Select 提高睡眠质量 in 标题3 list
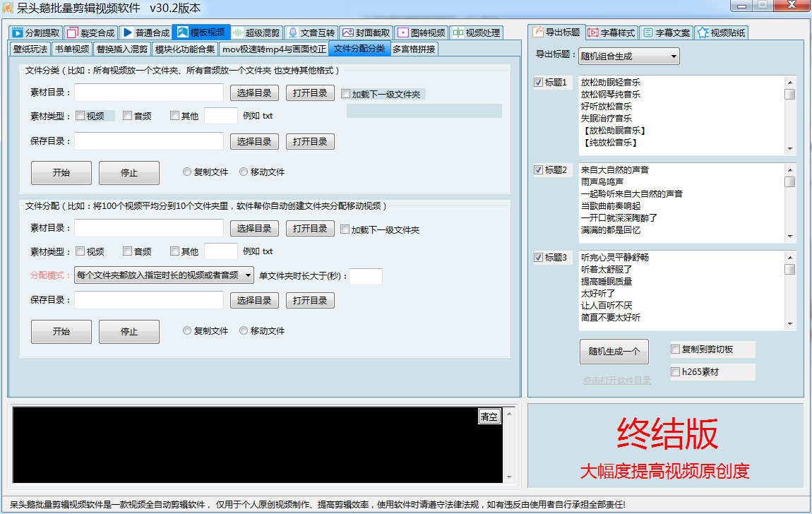This screenshot has width=812, height=514. click(x=607, y=282)
